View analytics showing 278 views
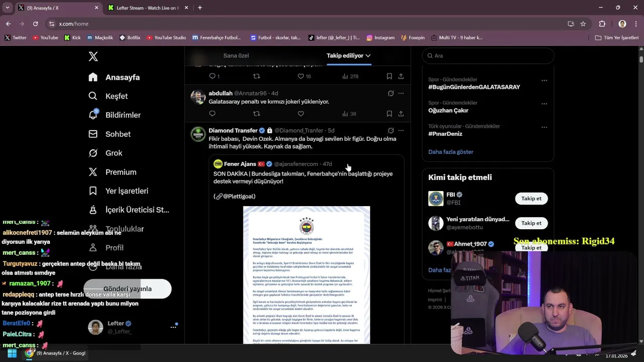This screenshot has height=362, width=644. click(x=350, y=76)
